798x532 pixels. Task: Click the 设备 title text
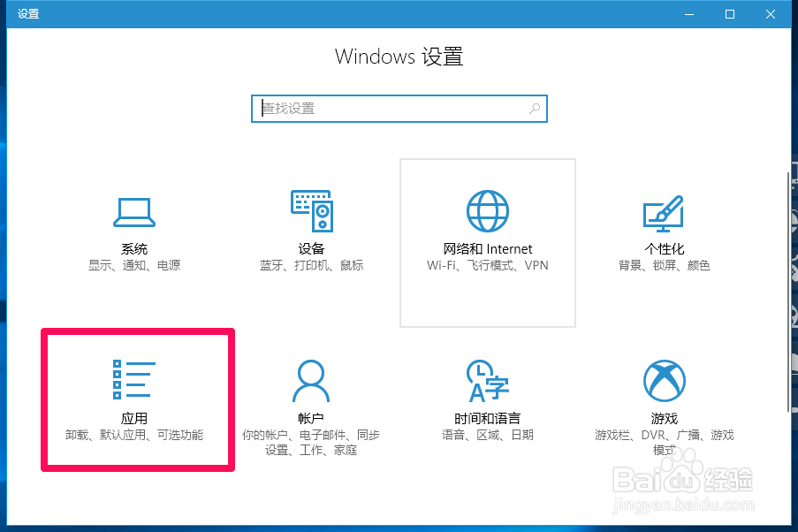311,249
